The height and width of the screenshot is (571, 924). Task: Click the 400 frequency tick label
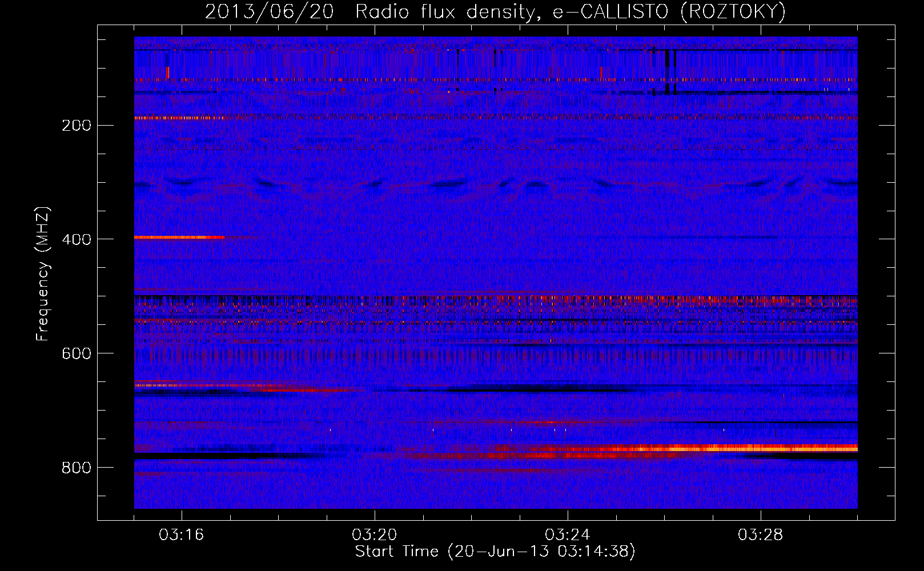click(77, 240)
